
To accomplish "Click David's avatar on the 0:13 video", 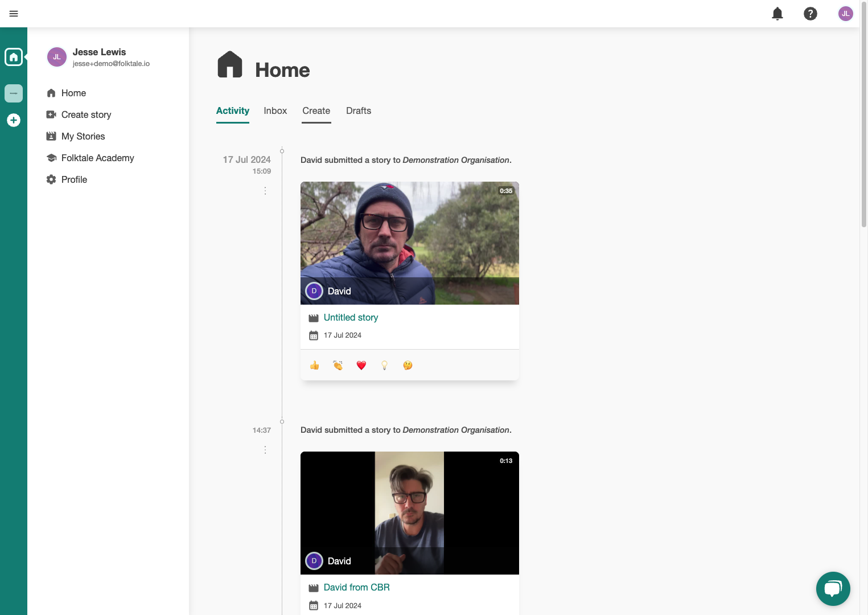I will pyautogui.click(x=314, y=561).
